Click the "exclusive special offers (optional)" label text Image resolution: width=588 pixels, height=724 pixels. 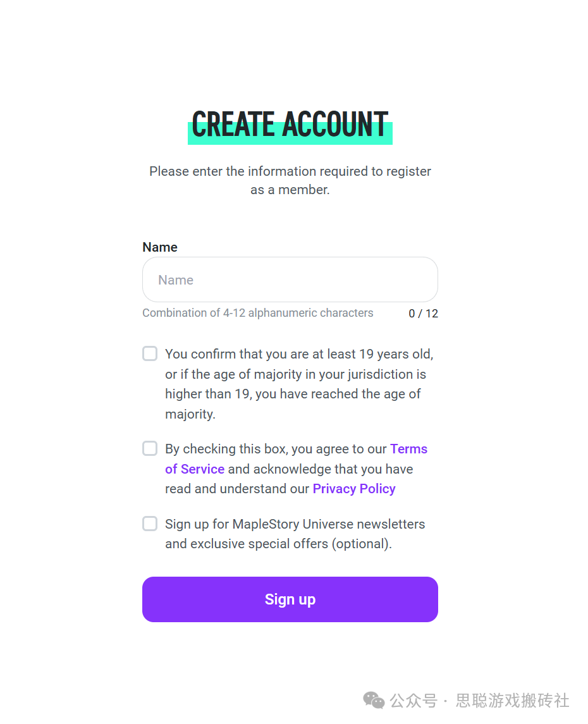(x=278, y=544)
